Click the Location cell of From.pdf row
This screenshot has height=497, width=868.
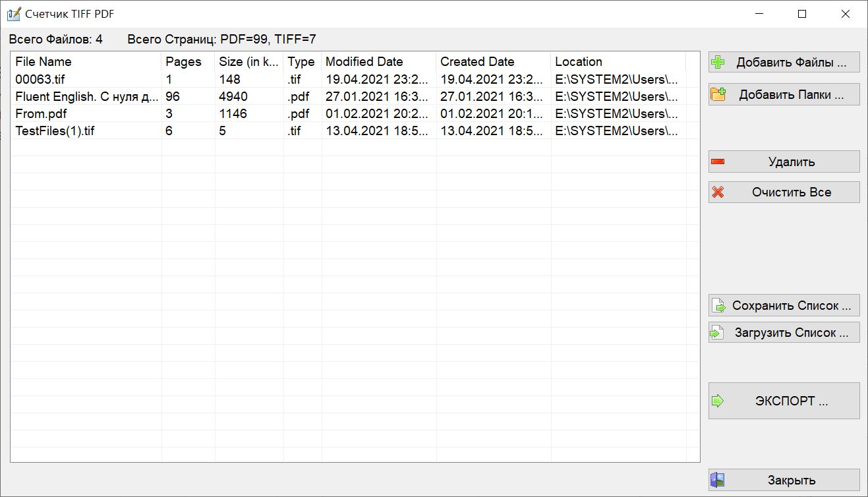pos(618,113)
